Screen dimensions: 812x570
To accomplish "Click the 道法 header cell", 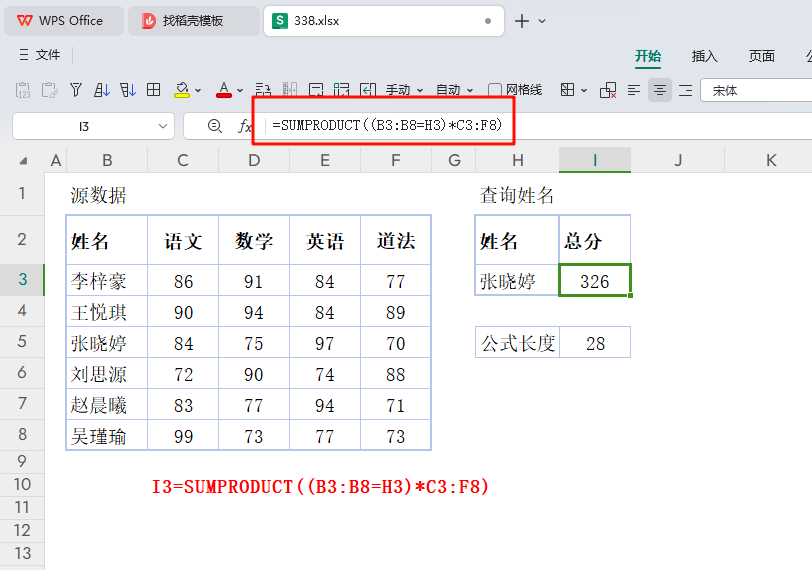I will click(396, 241).
